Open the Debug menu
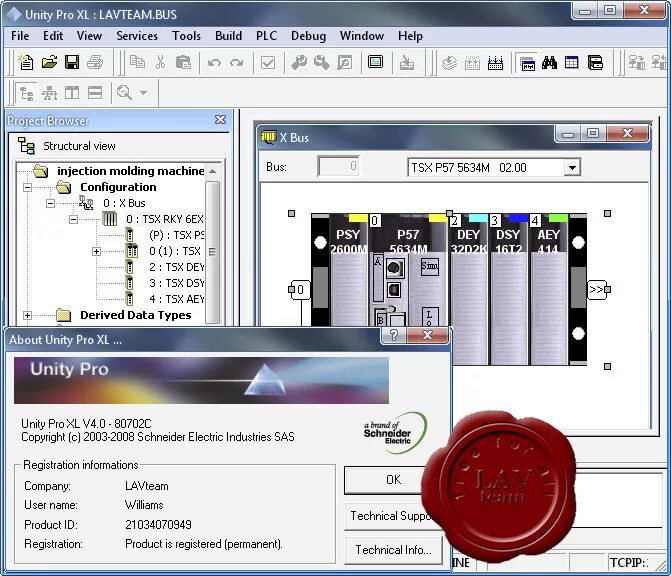The image size is (671, 576). [308, 36]
